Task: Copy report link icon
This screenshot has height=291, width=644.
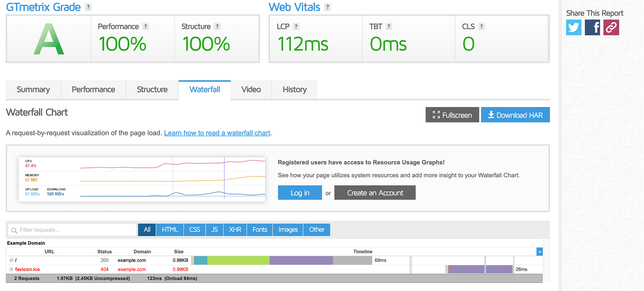Action: click(x=611, y=27)
